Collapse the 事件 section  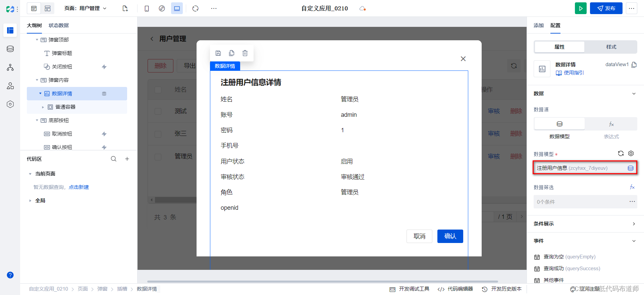[634, 241]
